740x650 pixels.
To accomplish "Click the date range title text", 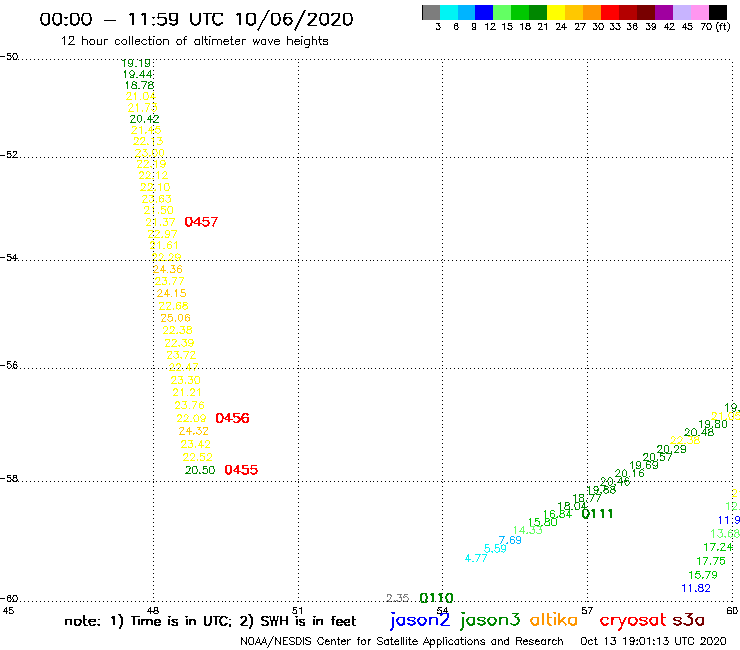I will point(196,19).
